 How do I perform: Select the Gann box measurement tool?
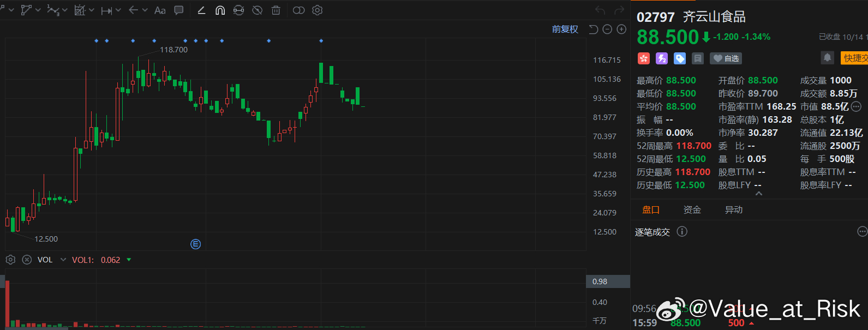[x=80, y=10]
